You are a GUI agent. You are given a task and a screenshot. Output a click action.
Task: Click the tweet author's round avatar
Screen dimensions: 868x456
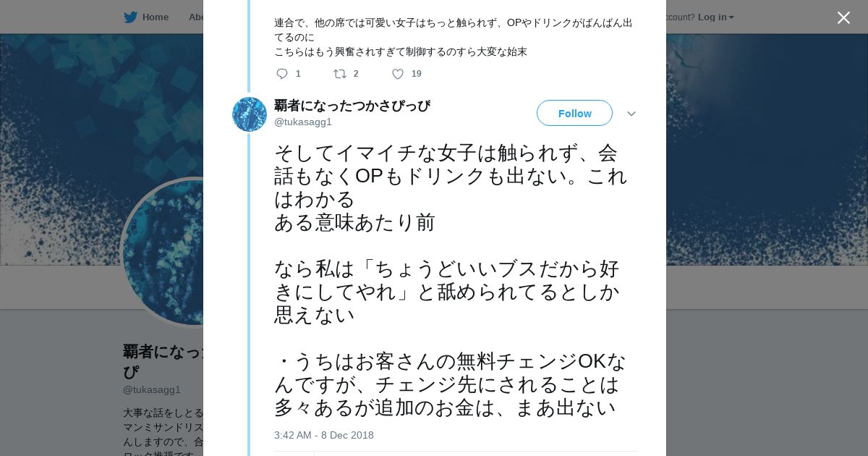pos(250,114)
